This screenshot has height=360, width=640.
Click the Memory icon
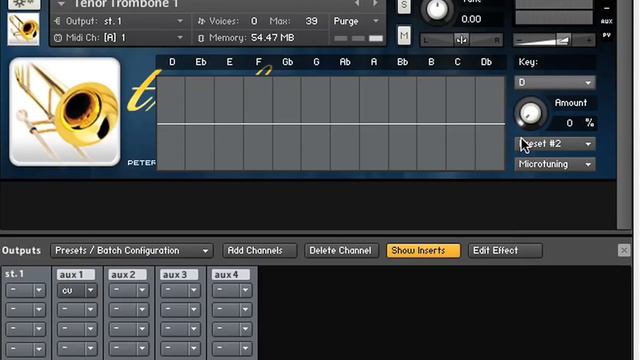coord(201,38)
